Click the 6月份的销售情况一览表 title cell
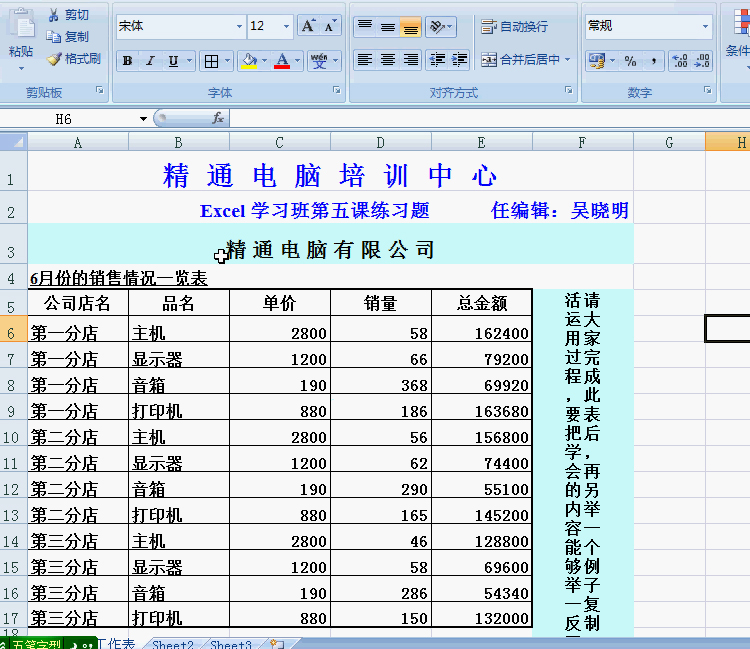The width and height of the screenshot is (750, 649). [119, 278]
